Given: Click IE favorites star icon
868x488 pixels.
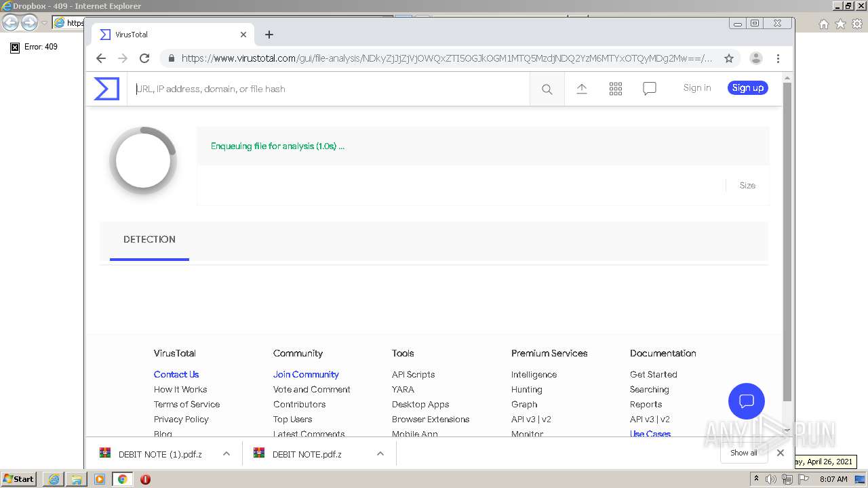Looking at the screenshot, I should tap(840, 24).
